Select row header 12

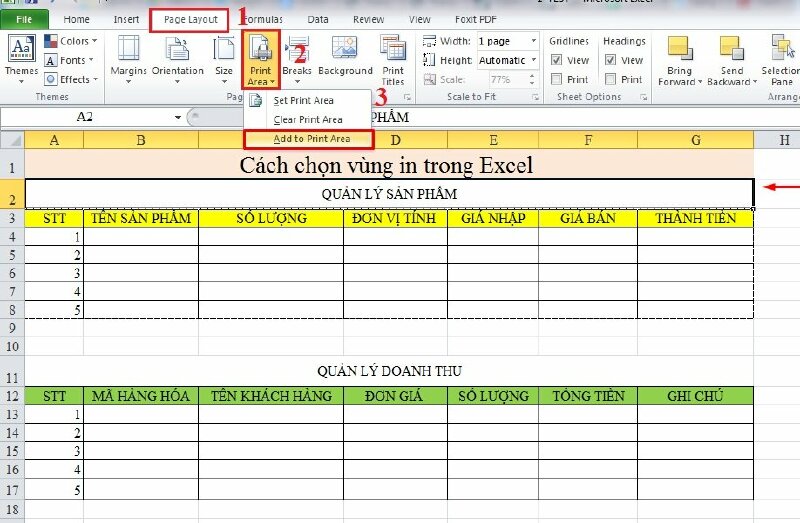(x=12, y=396)
